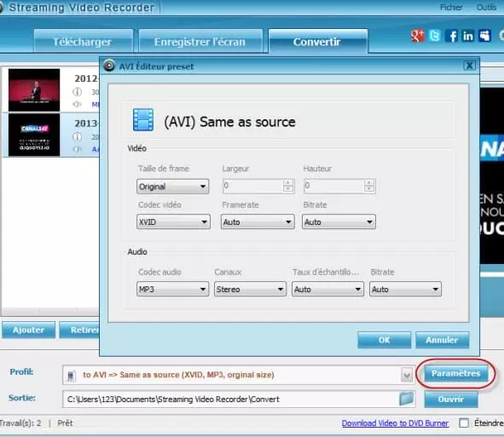Select the Convertir tab
This screenshot has width=504, height=437.
click(317, 41)
